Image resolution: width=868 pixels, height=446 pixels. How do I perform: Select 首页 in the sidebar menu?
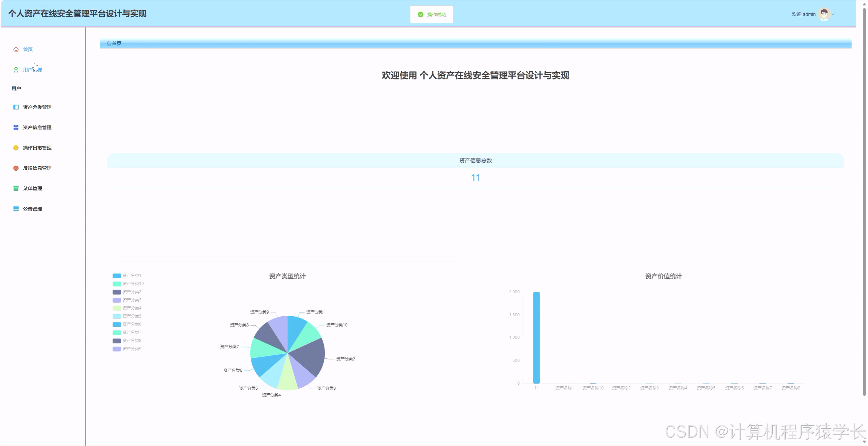coord(28,49)
